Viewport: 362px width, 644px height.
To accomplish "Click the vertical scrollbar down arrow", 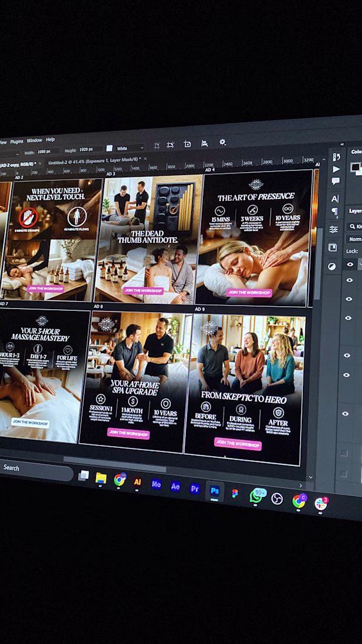I will click(x=311, y=477).
